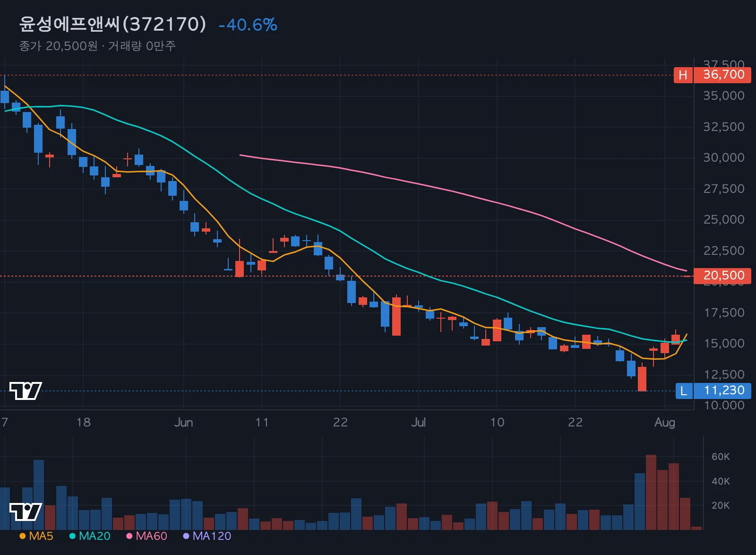Click the 15,000 price axis label
Viewport: 756px width, 555px height.
pyautogui.click(x=724, y=344)
